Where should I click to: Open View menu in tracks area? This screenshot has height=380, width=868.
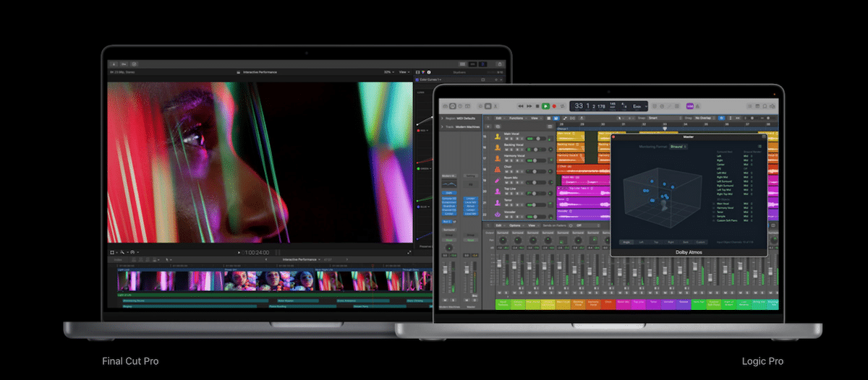click(x=535, y=118)
